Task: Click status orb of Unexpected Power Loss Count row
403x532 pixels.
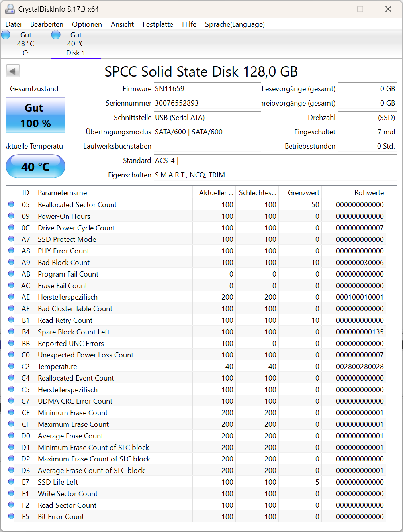Action: point(11,355)
